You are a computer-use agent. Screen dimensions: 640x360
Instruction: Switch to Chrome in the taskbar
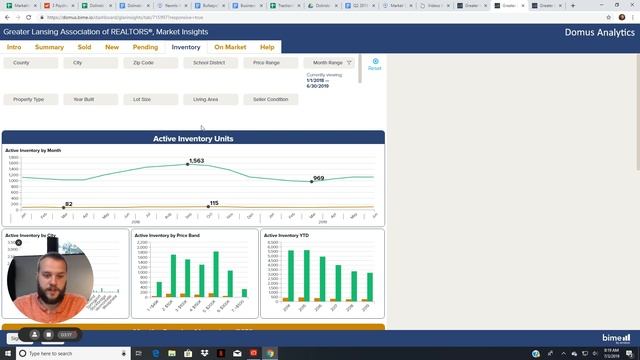click(270, 353)
